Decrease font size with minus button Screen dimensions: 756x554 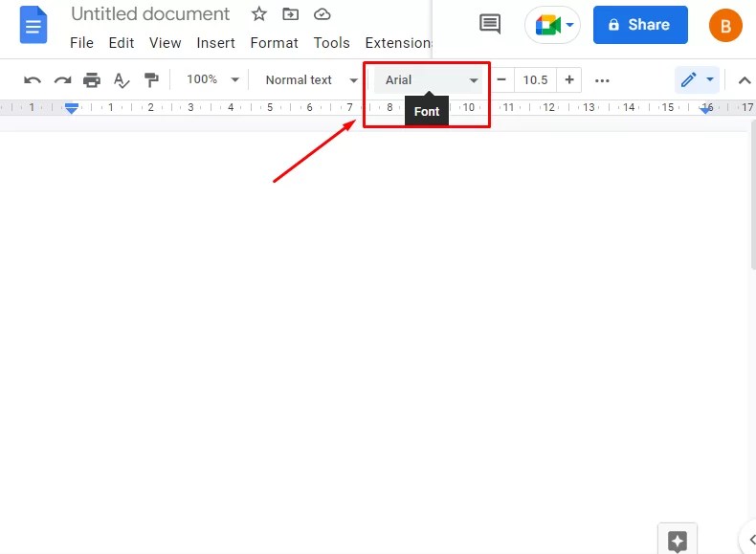pos(501,79)
